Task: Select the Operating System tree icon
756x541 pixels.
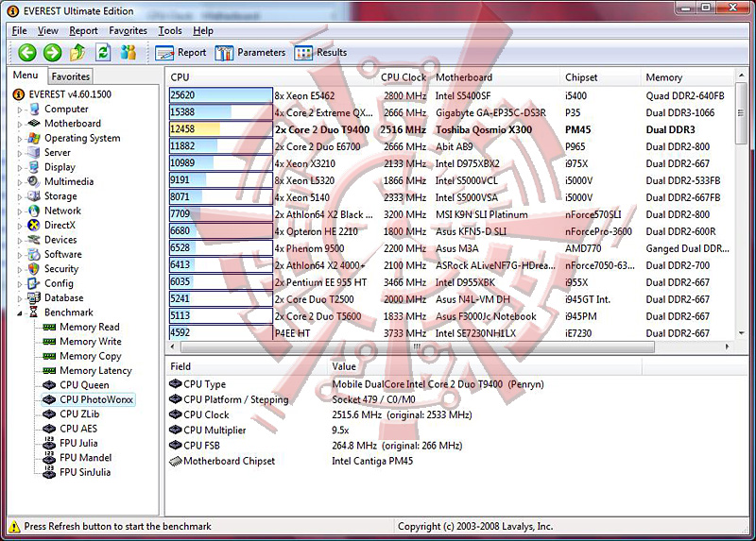Action: coord(34,138)
